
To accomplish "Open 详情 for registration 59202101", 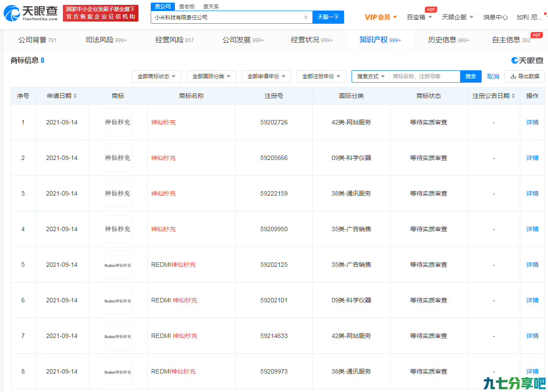I will coord(532,300).
